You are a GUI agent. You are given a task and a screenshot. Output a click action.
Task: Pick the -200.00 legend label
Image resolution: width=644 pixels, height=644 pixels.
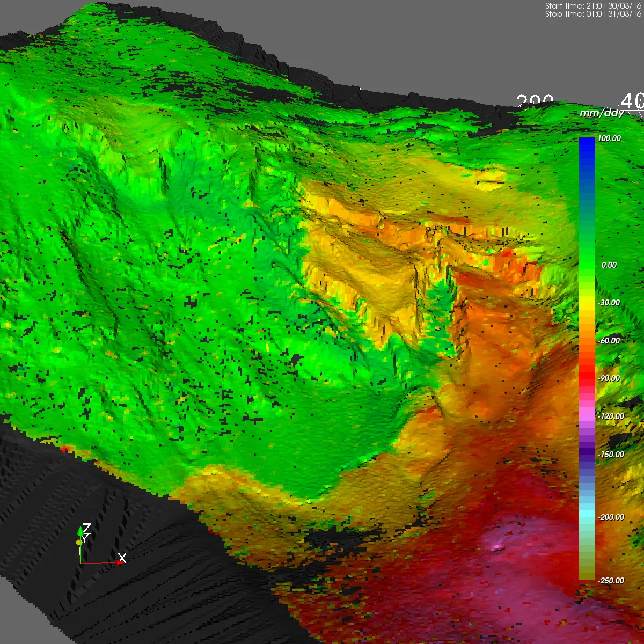point(611,517)
